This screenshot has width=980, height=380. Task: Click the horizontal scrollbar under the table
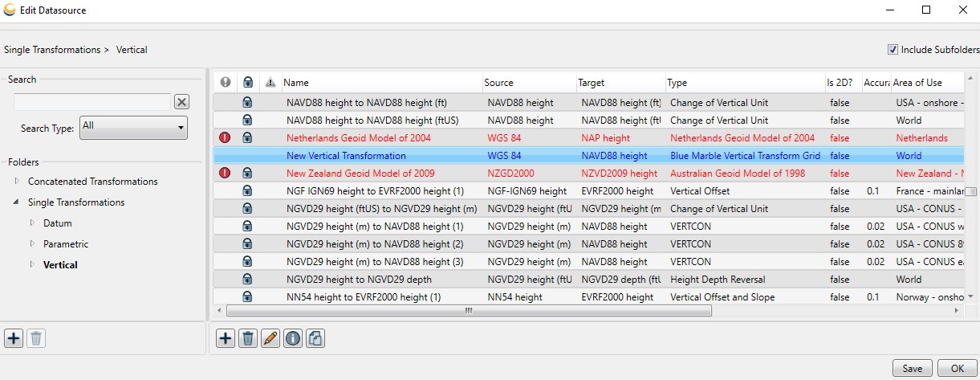tap(468, 310)
